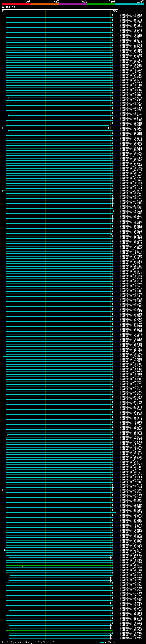Open hit UniRef100_Q08770
The height and width of the screenshot is (644, 146).
[131, 37]
